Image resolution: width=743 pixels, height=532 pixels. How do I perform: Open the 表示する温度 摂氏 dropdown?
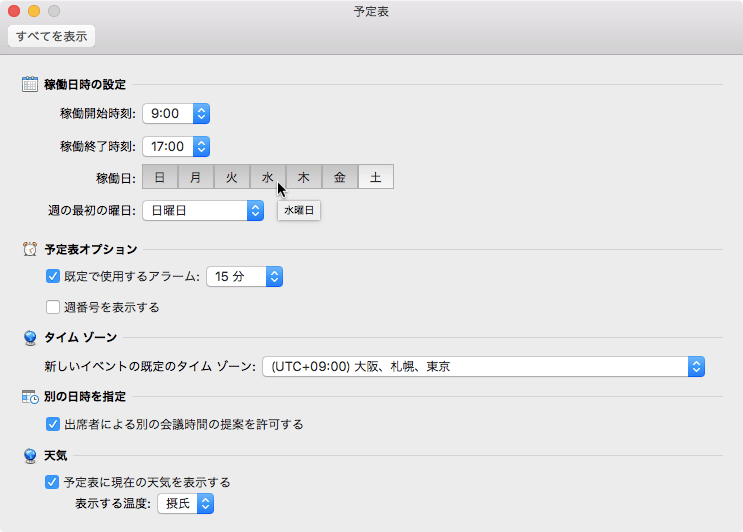click(x=185, y=504)
